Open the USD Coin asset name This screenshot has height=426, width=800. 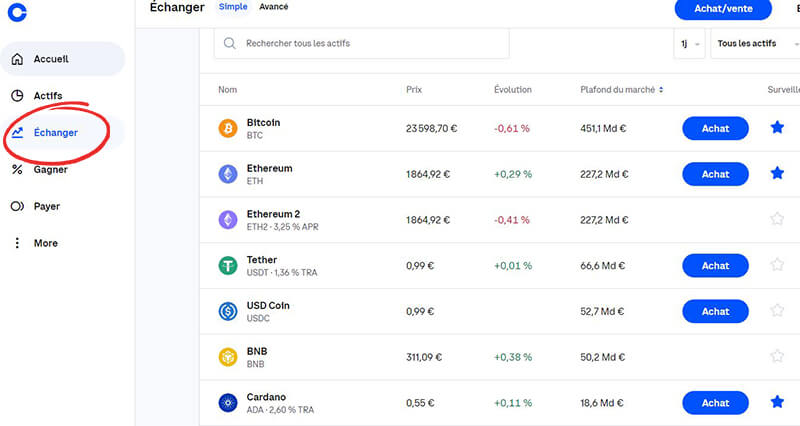(268, 306)
